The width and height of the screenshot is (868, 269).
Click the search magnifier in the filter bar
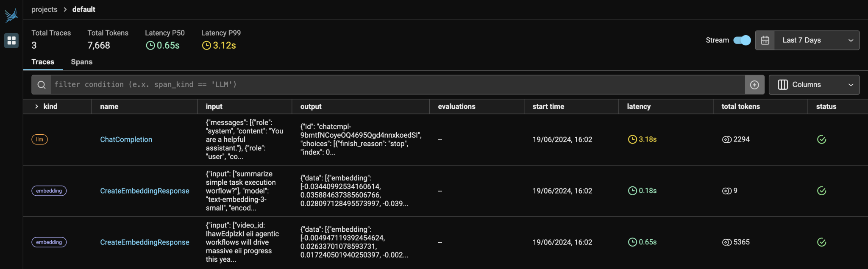pos(42,84)
